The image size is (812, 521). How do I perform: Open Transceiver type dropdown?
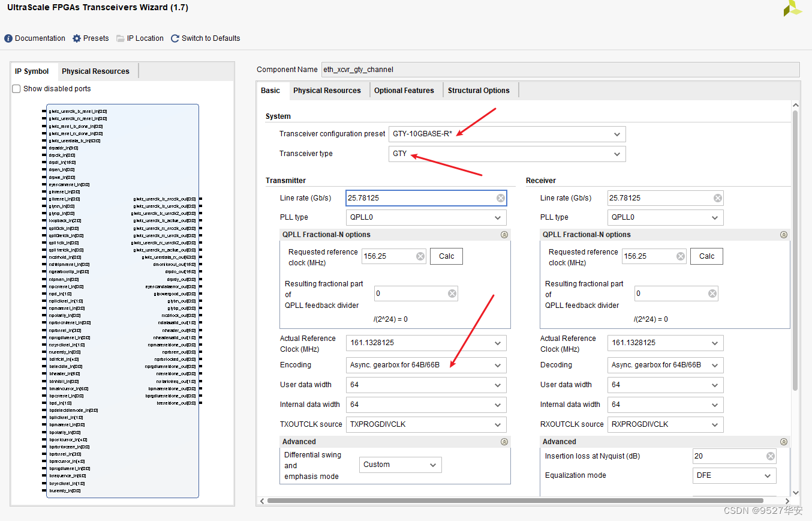507,154
